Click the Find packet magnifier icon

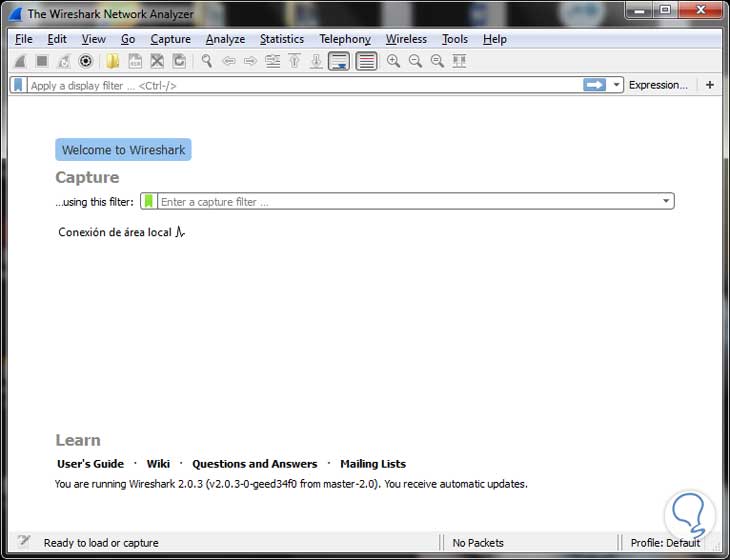pyautogui.click(x=207, y=61)
